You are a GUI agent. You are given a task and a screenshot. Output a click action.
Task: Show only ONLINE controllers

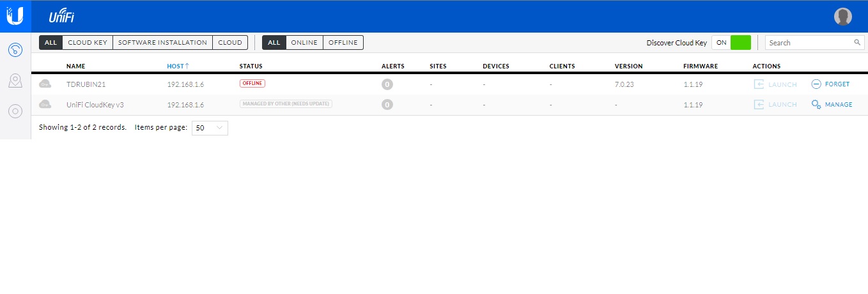click(304, 43)
